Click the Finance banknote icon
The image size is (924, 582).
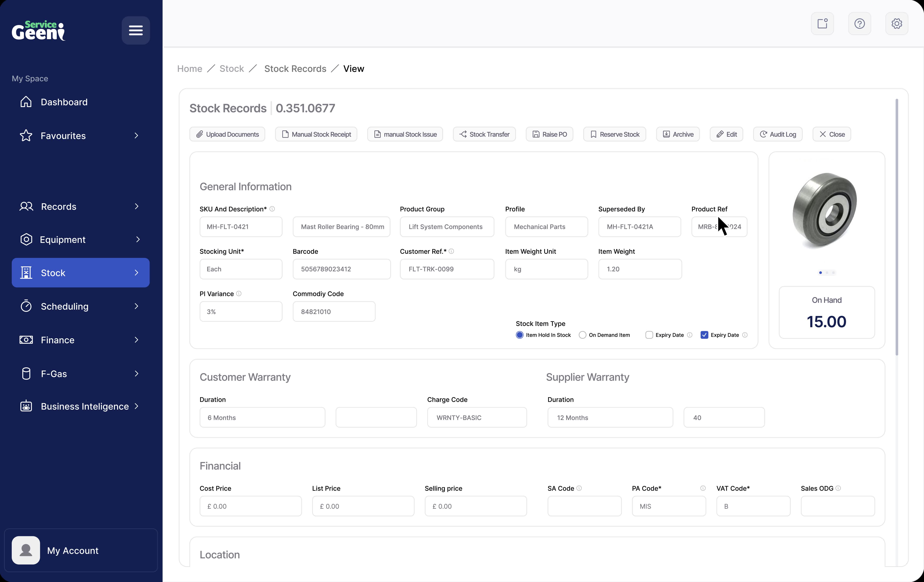point(26,340)
